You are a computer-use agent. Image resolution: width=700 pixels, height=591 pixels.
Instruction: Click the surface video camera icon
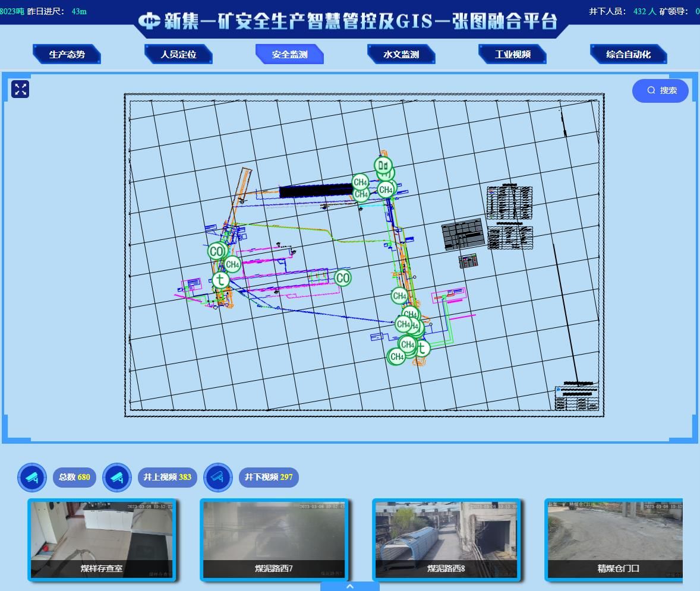[117, 477]
